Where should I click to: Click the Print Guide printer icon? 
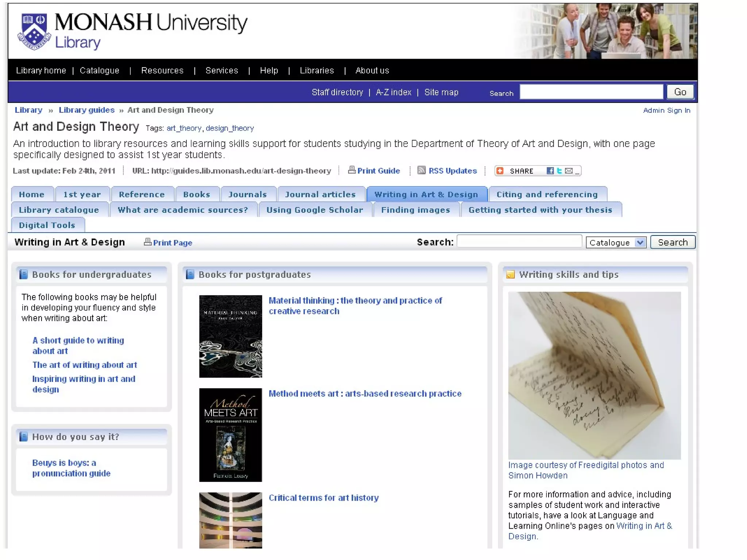click(x=352, y=170)
